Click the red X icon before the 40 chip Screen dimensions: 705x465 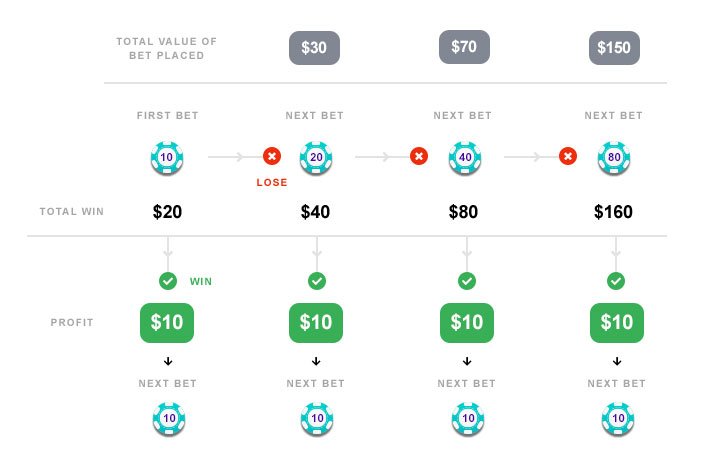coord(419,156)
